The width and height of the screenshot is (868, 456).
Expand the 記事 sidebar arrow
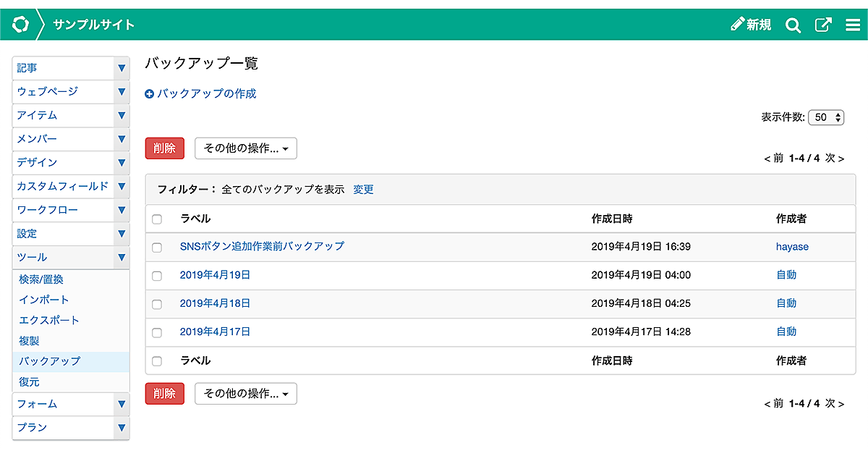(122, 68)
